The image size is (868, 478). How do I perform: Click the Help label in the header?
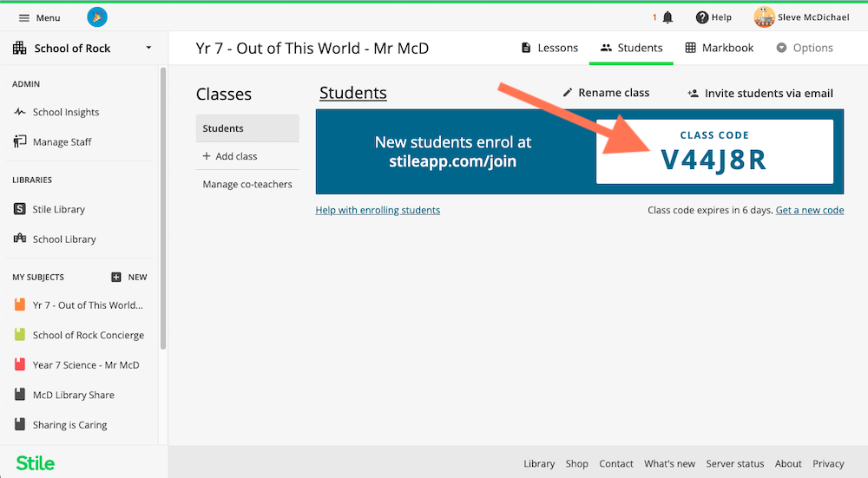721,17
